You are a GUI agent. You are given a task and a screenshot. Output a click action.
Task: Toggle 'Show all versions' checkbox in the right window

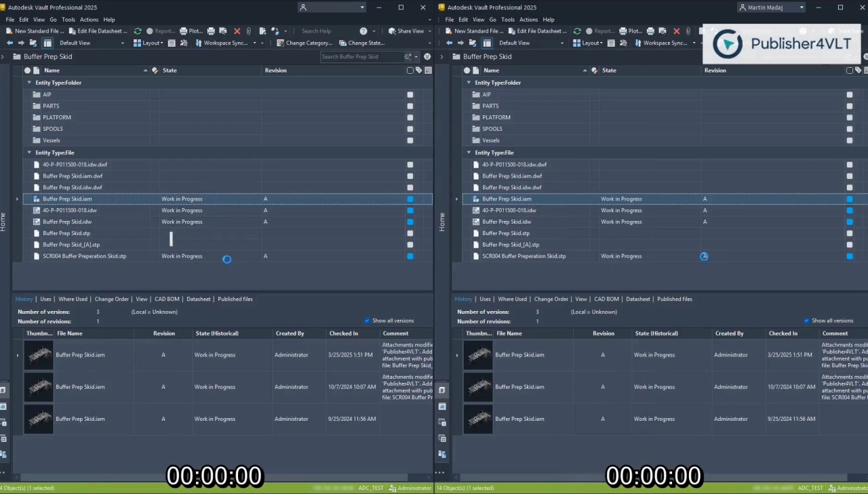pyautogui.click(x=806, y=321)
